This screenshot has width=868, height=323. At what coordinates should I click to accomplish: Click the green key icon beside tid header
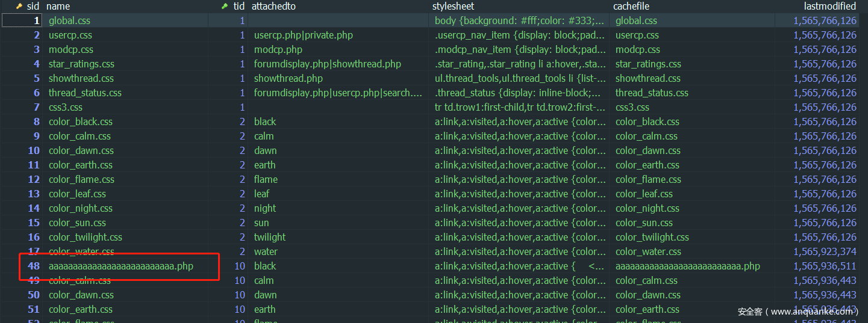[225, 6]
